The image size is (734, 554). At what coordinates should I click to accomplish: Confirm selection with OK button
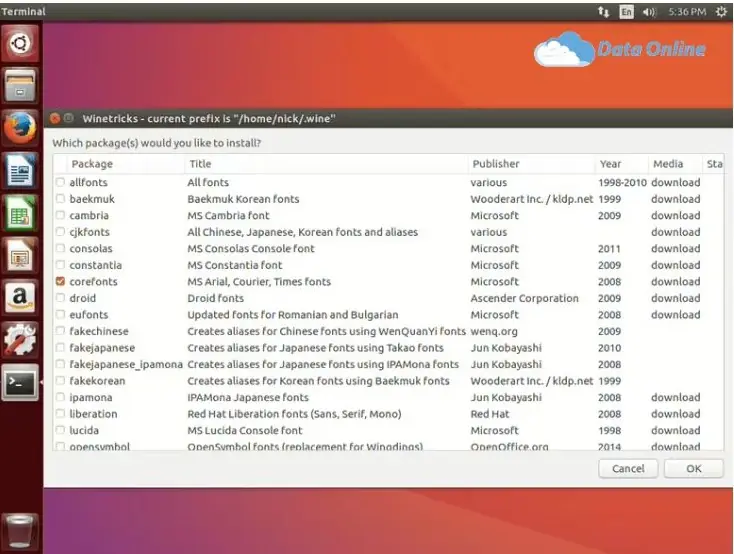[x=694, y=469]
